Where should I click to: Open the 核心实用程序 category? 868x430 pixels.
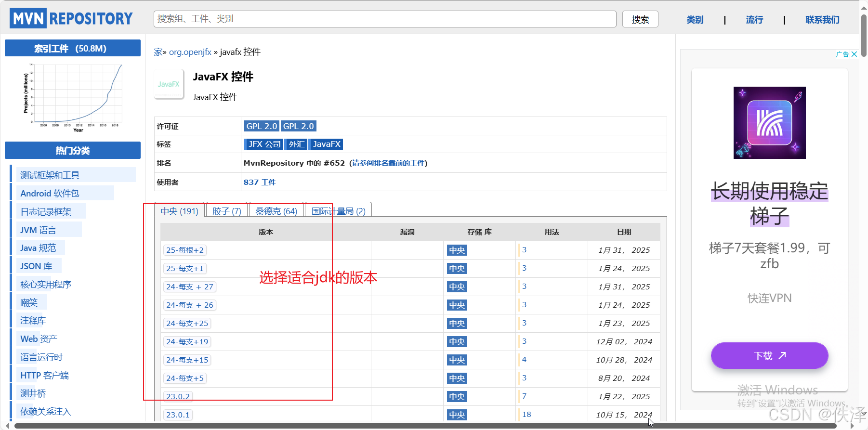[46, 284]
